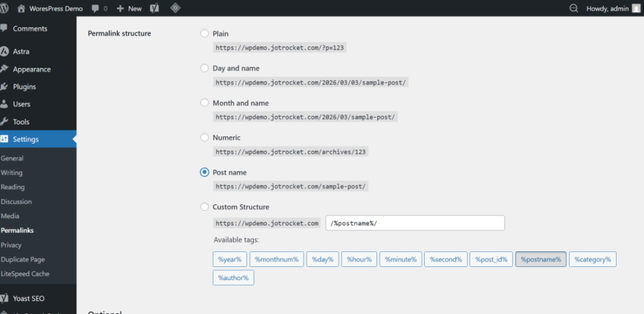Screen dimensions: 644x314
Task: Click the Astra logo icon in sidebar
Action: tap(4, 52)
